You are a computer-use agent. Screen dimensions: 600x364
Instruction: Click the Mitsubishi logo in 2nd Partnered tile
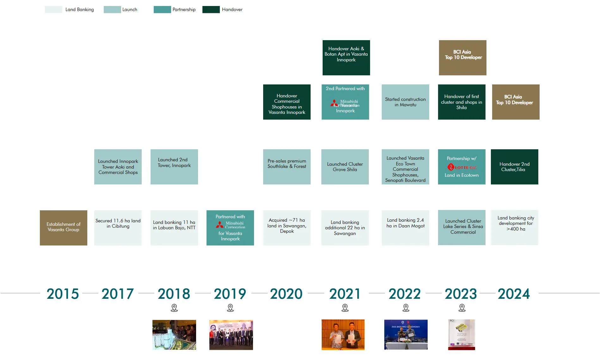[345, 103]
